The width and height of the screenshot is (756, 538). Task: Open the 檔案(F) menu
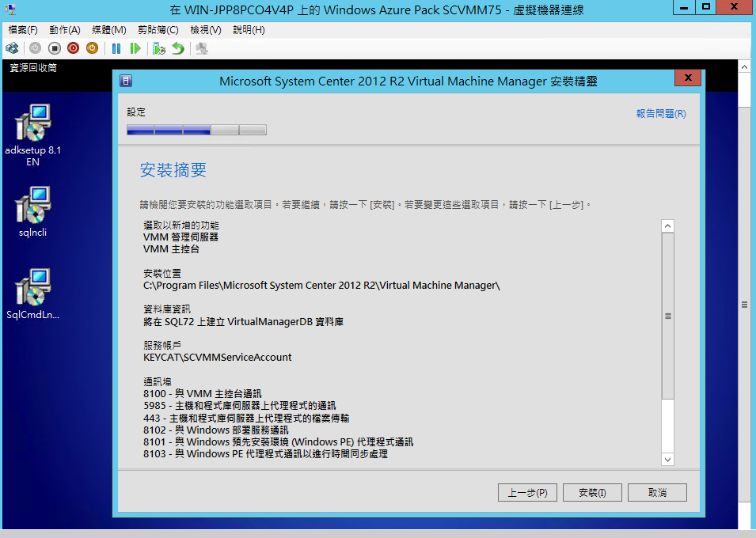coord(23,30)
